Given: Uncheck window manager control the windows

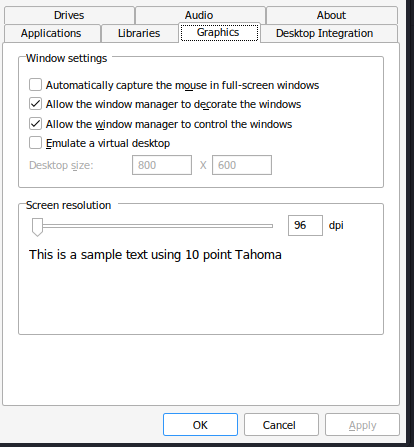Looking at the screenshot, I should pos(35,124).
